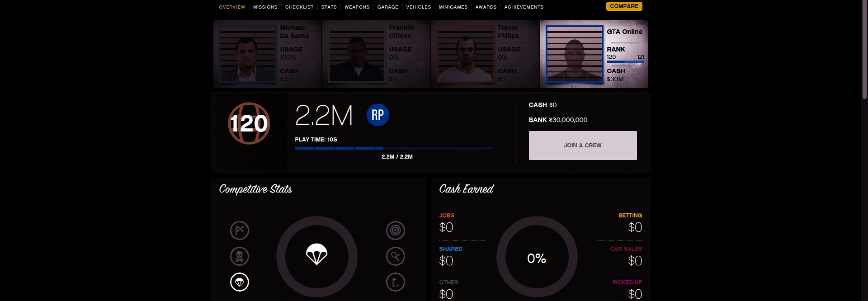Select the golf flag stat icon
Image resolution: width=868 pixels, height=301 pixels.
396,282
